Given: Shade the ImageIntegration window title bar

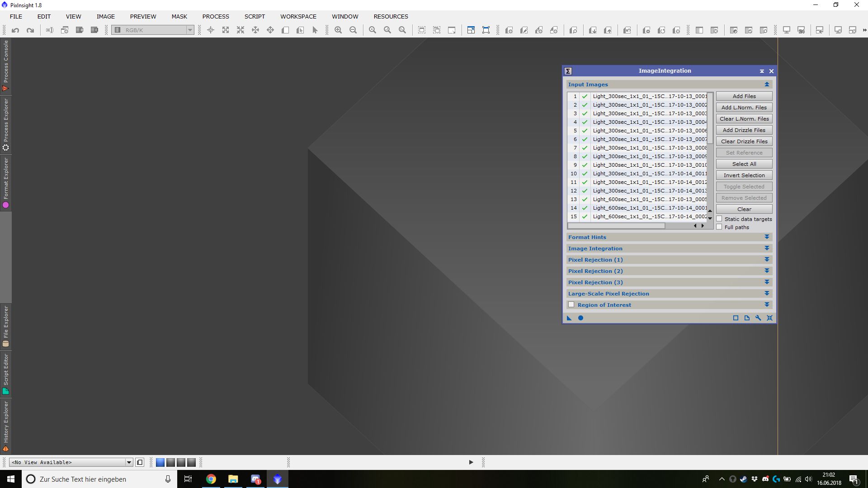Looking at the screenshot, I should [762, 71].
